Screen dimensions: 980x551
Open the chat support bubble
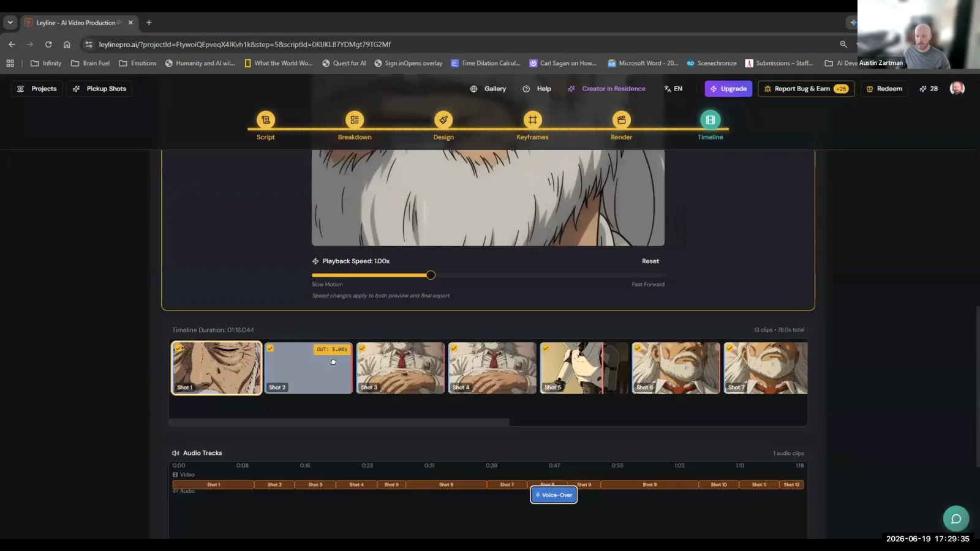[x=956, y=519]
